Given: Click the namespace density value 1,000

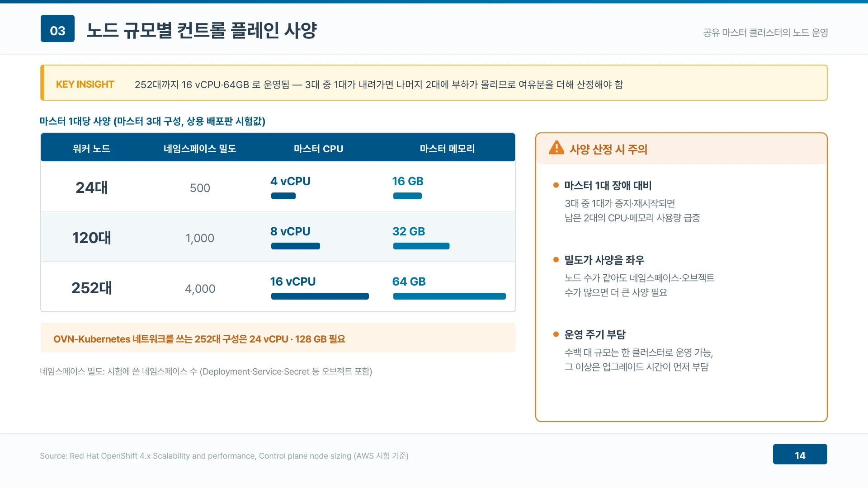Looking at the screenshot, I should point(200,238).
